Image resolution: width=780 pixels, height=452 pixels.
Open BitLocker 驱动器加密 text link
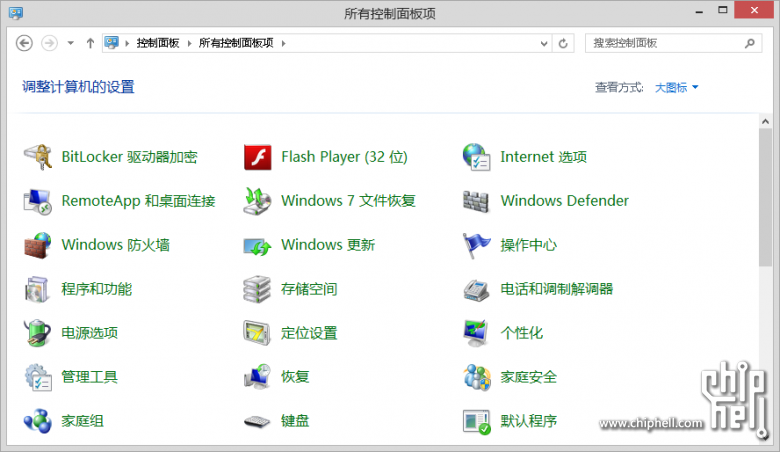click(129, 157)
